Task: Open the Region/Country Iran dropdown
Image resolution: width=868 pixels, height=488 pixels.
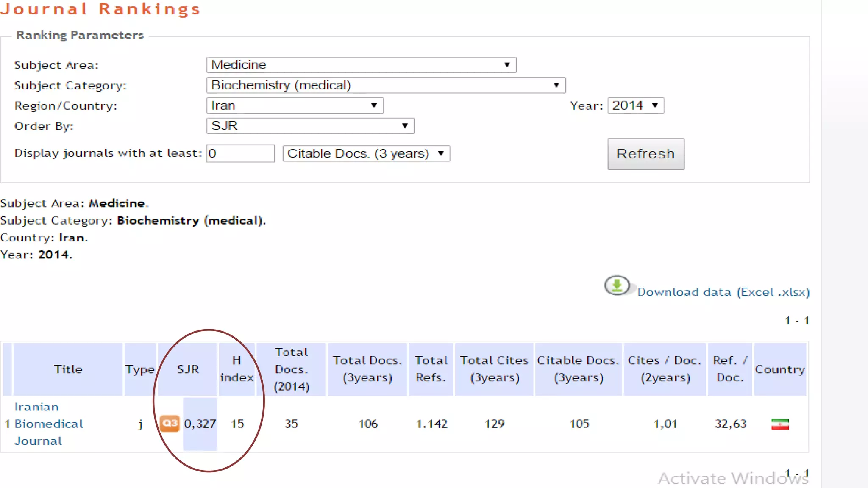Action: [x=295, y=105]
